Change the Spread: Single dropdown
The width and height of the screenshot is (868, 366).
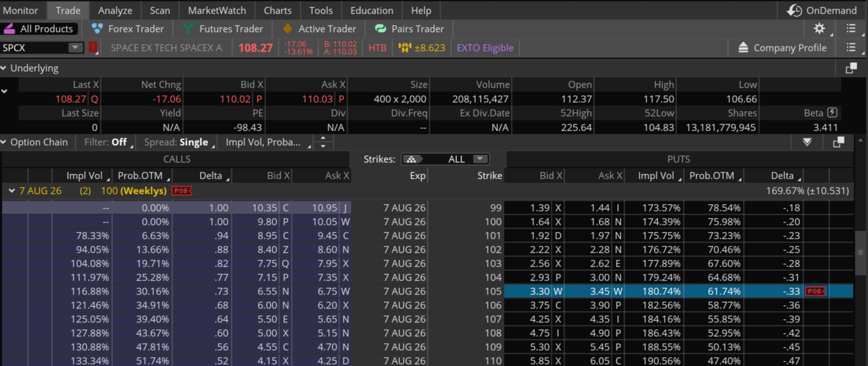click(179, 142)
